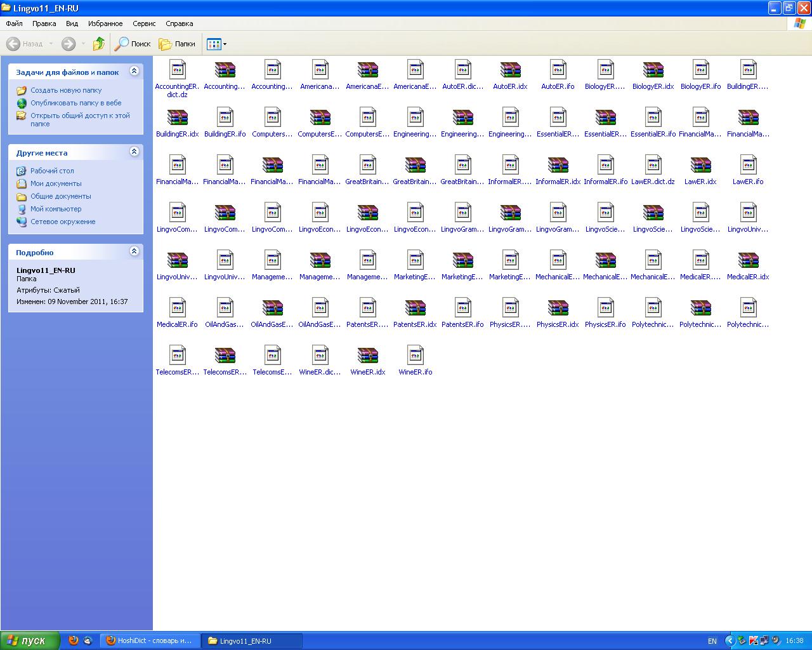The width and height of the screenshot is (812, 650).
Task: Select the PhysicsER.ifo file icon
Action: 605,308
